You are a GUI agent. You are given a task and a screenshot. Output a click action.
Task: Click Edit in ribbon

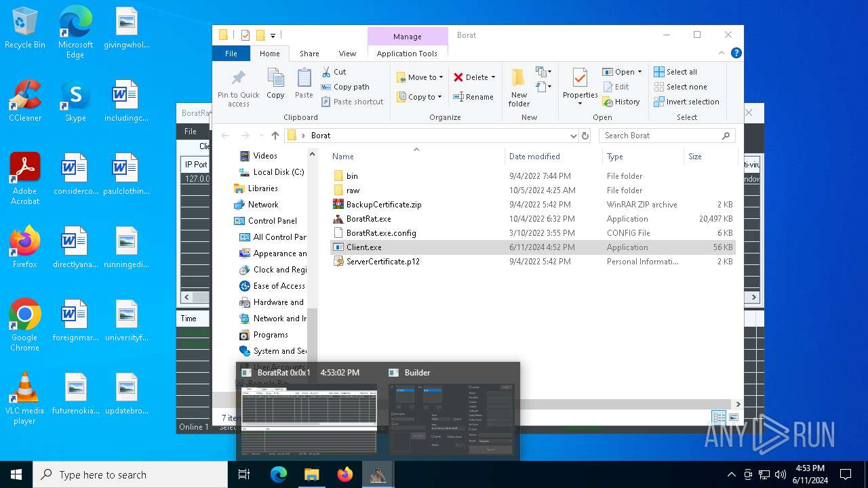click(x=616, y=87)
